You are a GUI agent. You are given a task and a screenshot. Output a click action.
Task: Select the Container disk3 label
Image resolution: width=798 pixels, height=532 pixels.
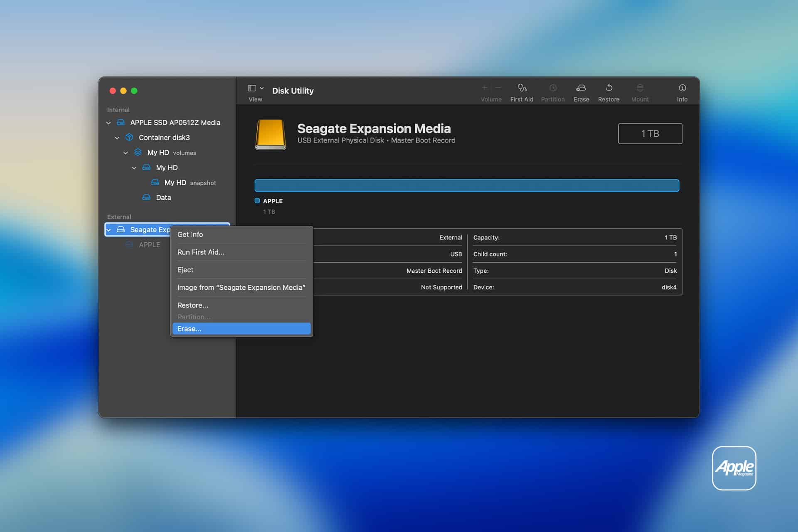(164, 138)
